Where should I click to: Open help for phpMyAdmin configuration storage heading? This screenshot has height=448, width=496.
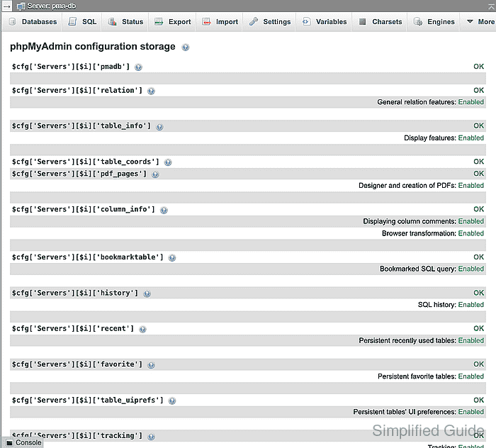click(186, 47)
